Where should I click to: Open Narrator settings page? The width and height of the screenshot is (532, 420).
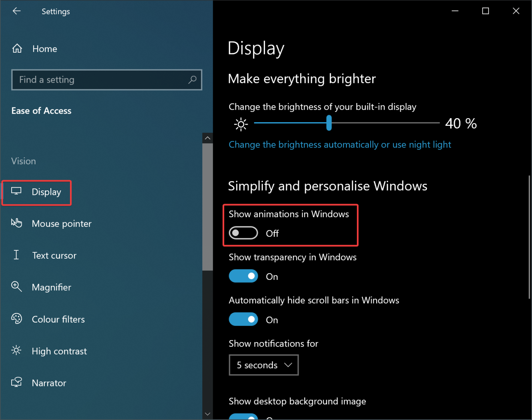coord(49,383)
